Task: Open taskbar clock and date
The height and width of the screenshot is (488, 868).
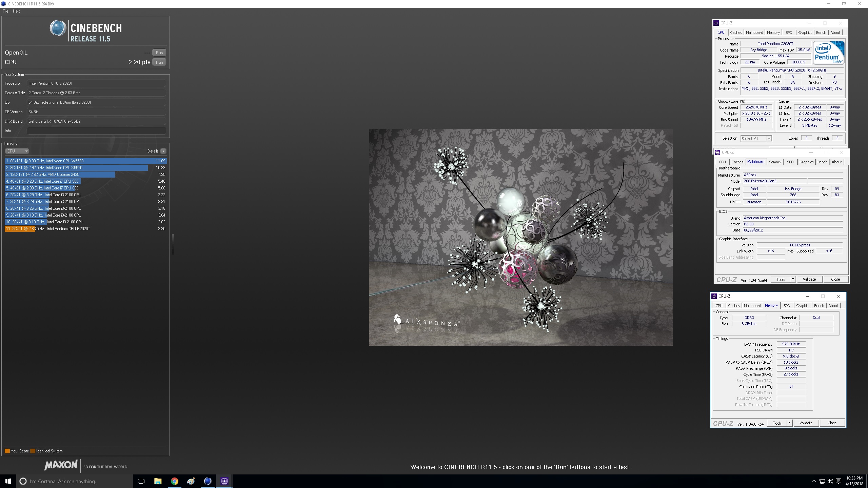Action: 854,481
